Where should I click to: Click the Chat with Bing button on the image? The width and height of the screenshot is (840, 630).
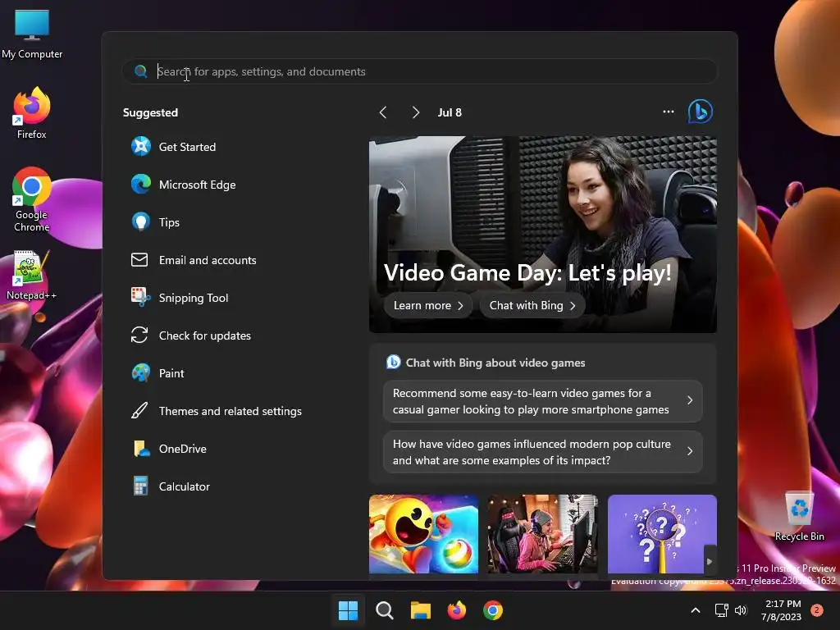point(532,305)
